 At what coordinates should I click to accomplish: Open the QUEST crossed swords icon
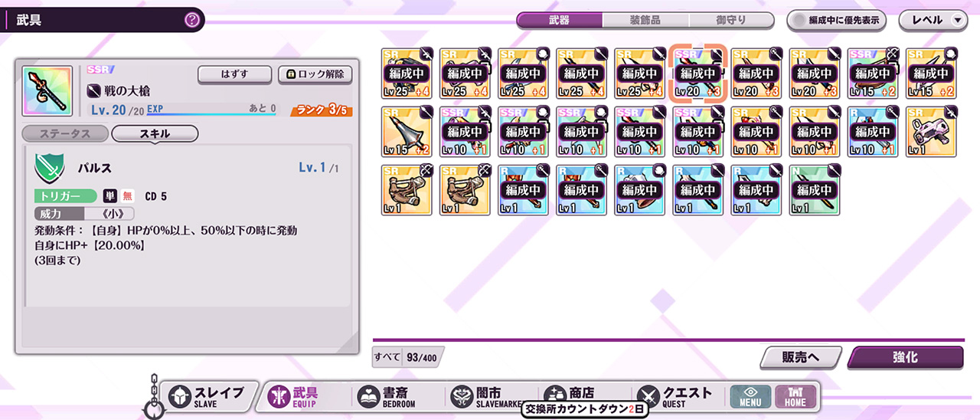pyautogui.click(x=648, y=396)
